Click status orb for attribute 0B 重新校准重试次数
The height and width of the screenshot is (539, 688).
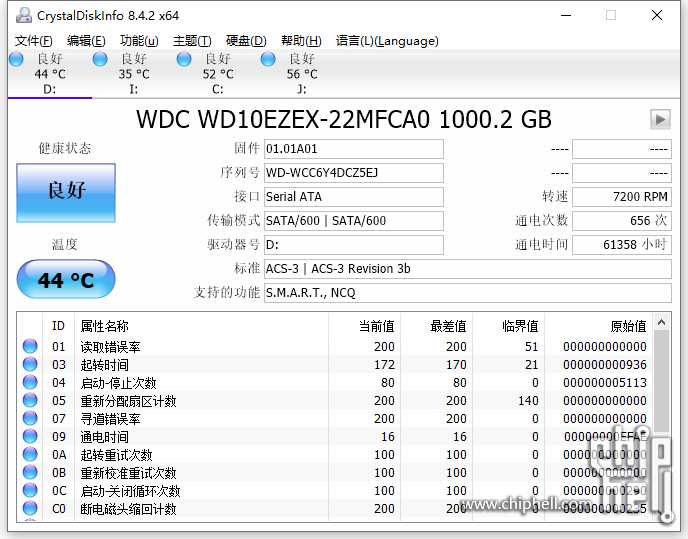(30, 472)
